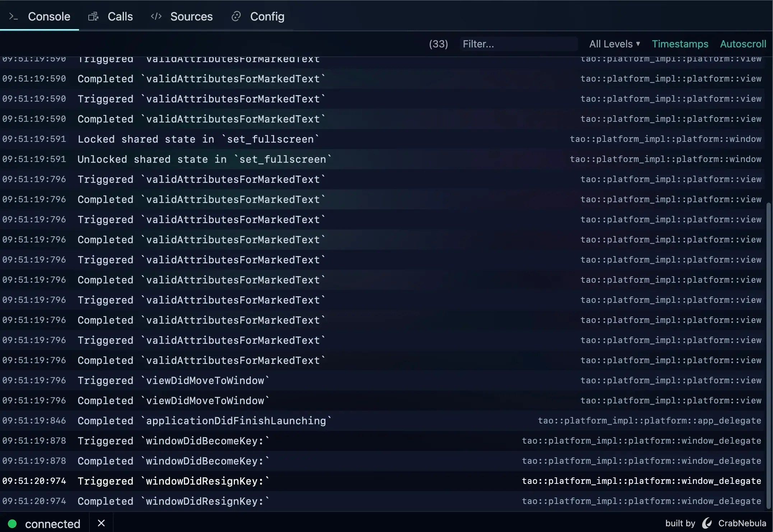The height and width of the screenshot is (532, 773).
Task: Toggle the Autoscroll option
Action: point(743,44)
